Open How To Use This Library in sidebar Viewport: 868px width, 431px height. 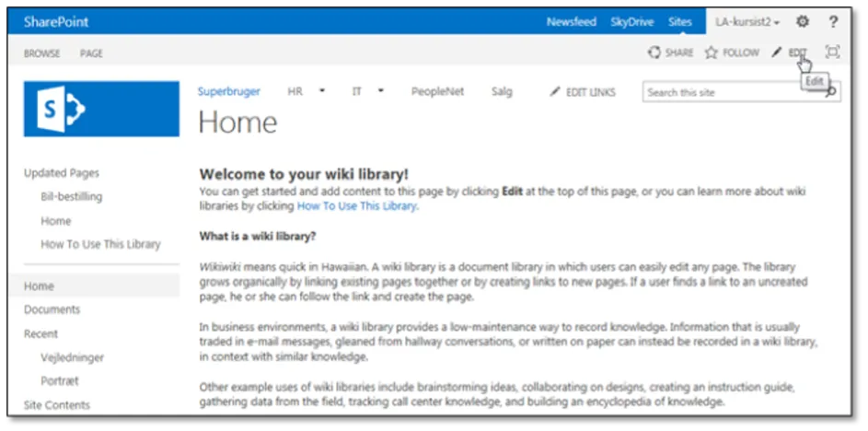point(100,244)
